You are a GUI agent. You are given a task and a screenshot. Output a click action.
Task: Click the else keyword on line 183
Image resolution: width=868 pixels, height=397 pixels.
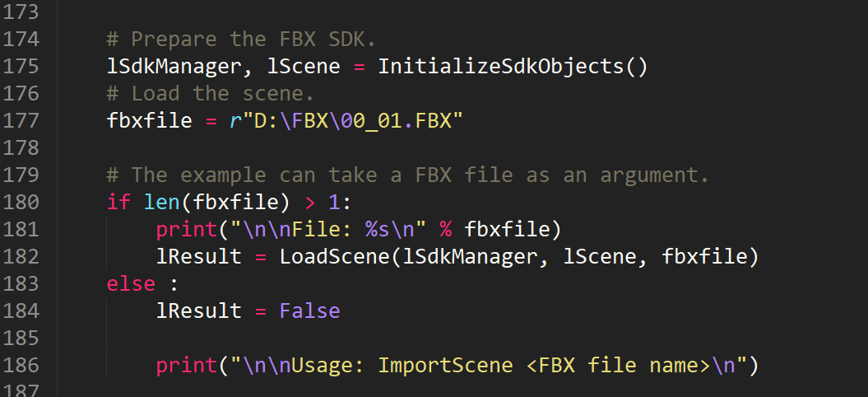pyautogui.click(x=131, y=284)
